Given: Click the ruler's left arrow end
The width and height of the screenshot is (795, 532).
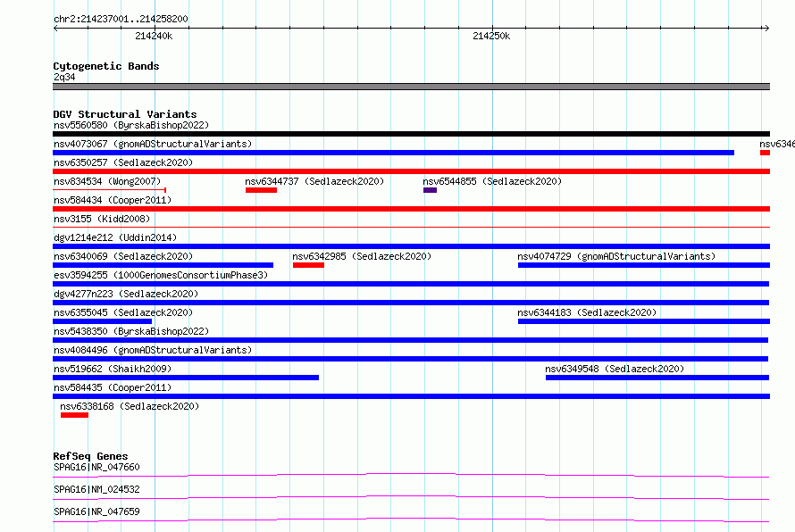Looking at the screenshot, I should 55,28.
